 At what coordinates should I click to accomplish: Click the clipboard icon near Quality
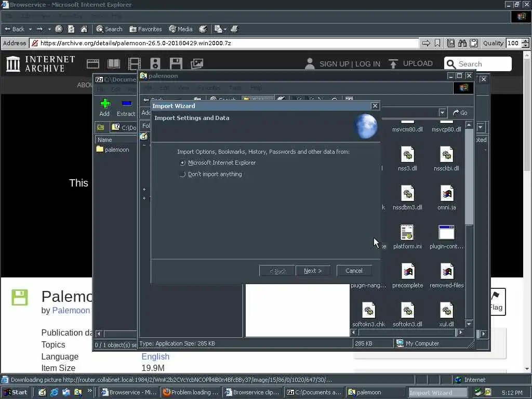474,43
